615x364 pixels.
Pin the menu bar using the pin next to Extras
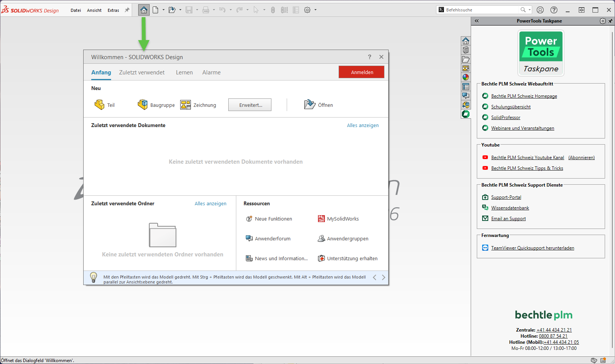127,10
